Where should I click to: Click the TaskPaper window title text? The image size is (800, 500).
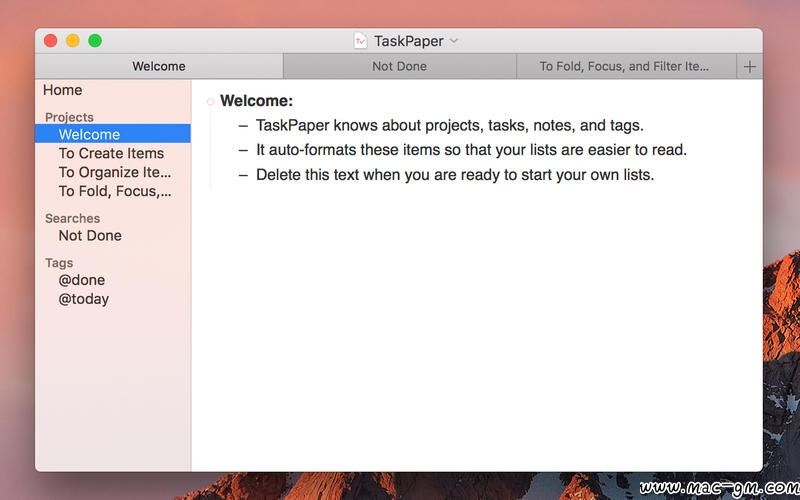(408, 41)
